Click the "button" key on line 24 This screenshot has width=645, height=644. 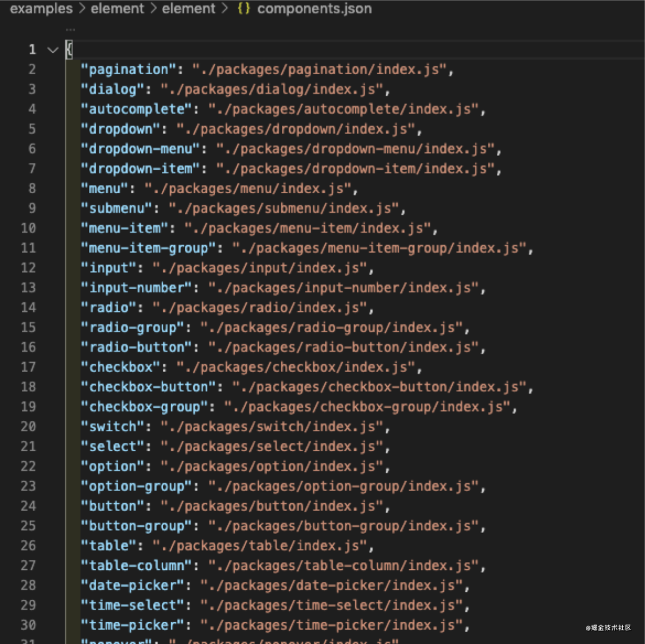coord(113,506)
